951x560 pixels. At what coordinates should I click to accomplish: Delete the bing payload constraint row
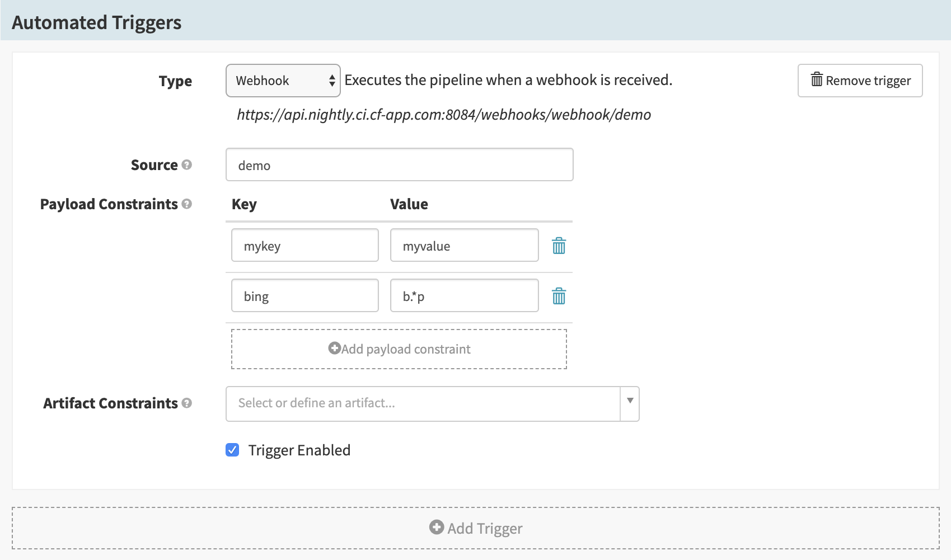559,296
